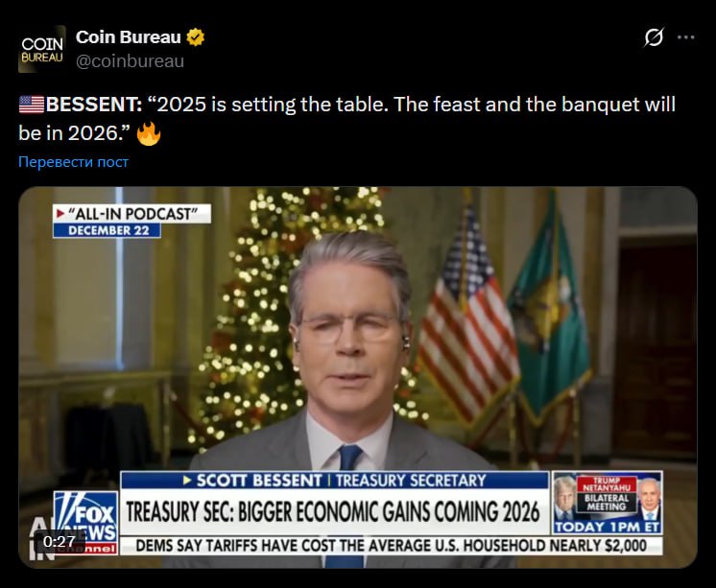Click the tariffs ticker line at video bottom
The height and width of the screenshot is (588, 716).
click(392, 546)
